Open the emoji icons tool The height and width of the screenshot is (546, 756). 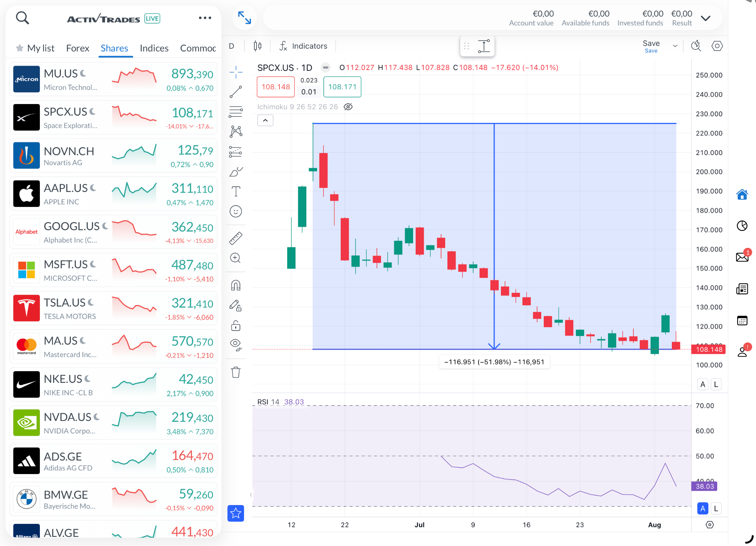click(236, 211)
